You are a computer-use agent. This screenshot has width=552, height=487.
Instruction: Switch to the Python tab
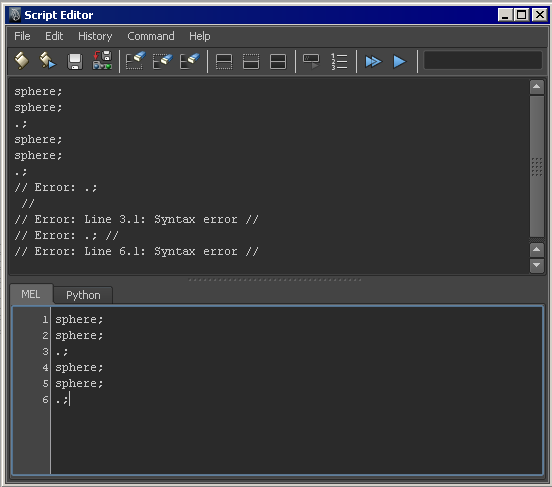pos(83,295)
